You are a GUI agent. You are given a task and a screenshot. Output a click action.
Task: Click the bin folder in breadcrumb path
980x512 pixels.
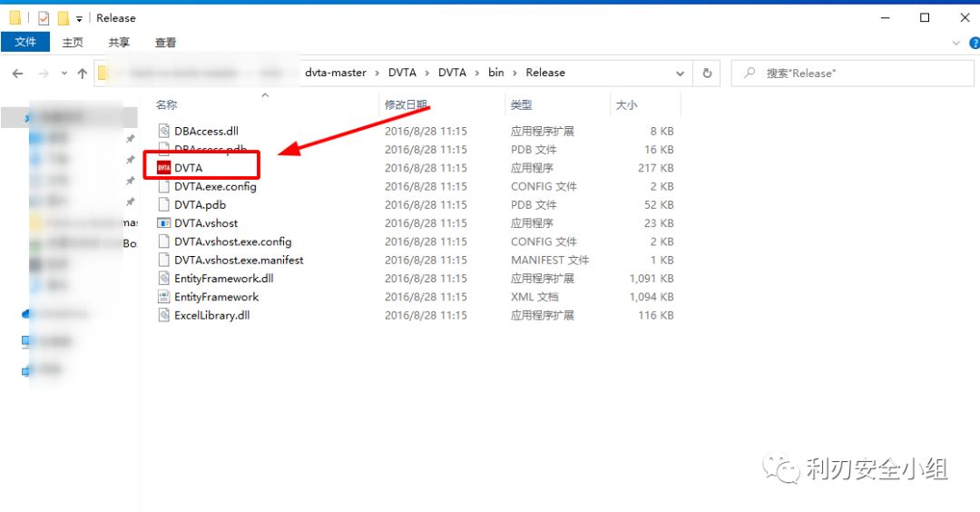pyautogui.click(x=495, y=73)
